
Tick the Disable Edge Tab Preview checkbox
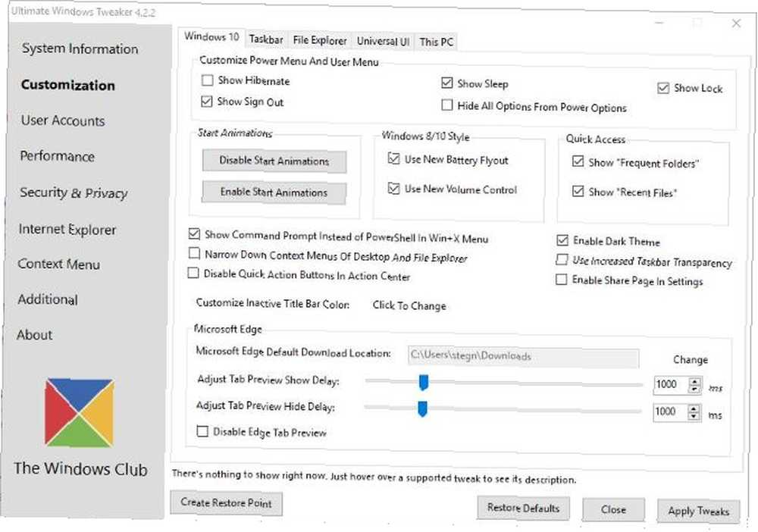pyautogui.click(x=202, y=431)
